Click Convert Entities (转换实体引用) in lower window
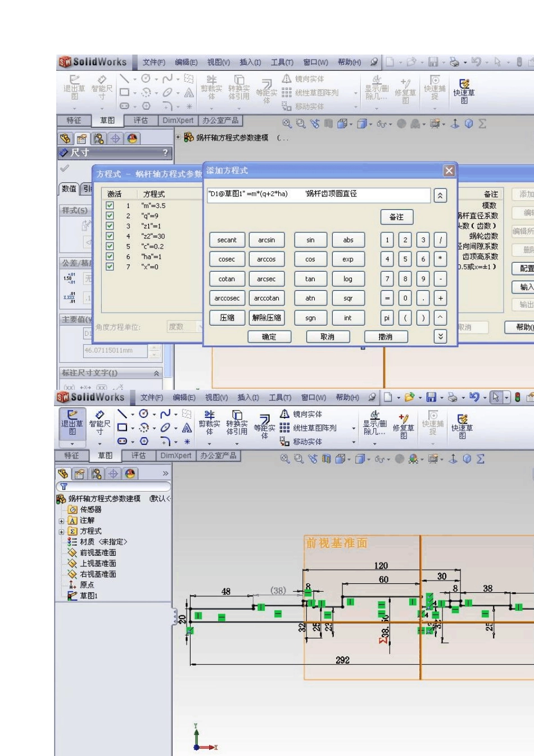534x756 pixels. pos(237,423)
